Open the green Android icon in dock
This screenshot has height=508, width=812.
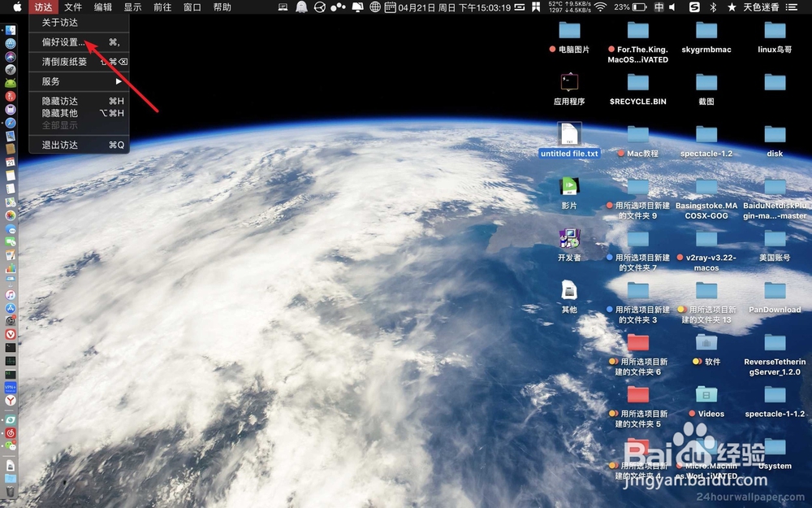[x=11, y=82]
